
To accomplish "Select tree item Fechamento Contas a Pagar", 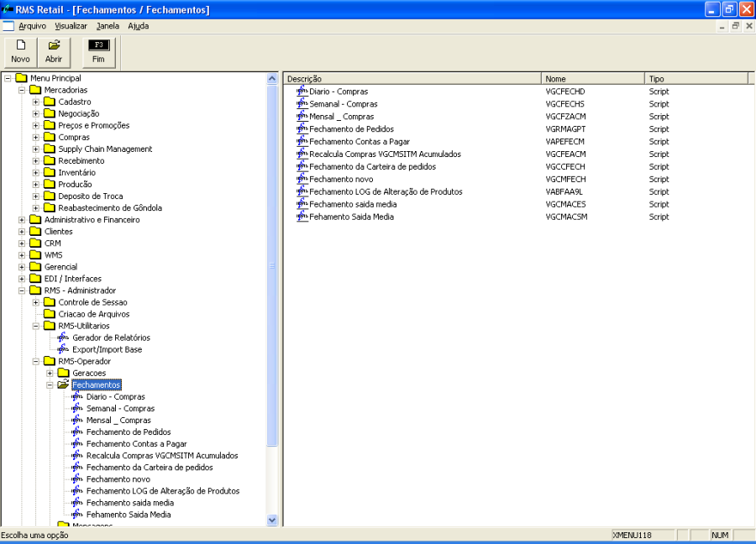I will pyautogui.click(x=136, y=444).
